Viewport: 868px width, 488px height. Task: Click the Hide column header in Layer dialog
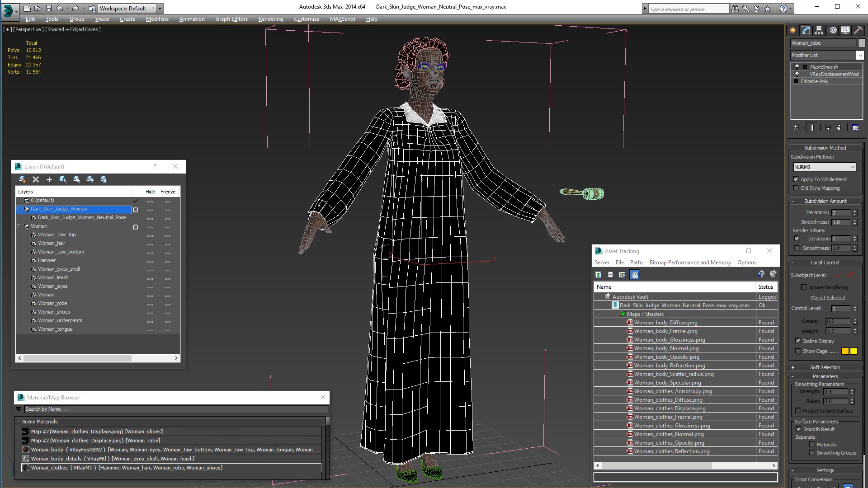coord(150,192)
